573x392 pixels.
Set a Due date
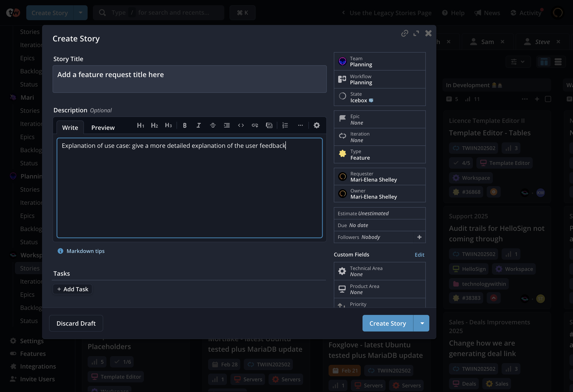[380, 225]
